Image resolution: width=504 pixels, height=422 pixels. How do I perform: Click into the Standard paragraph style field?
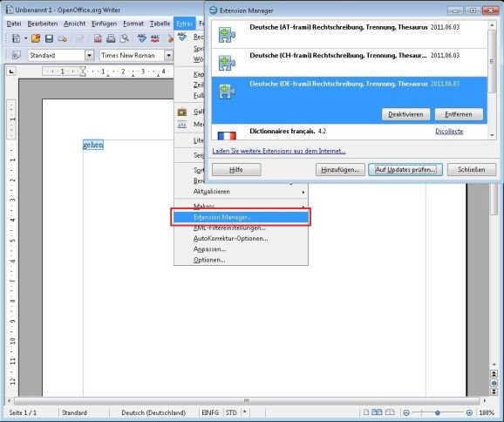click(x=57, y=55)
